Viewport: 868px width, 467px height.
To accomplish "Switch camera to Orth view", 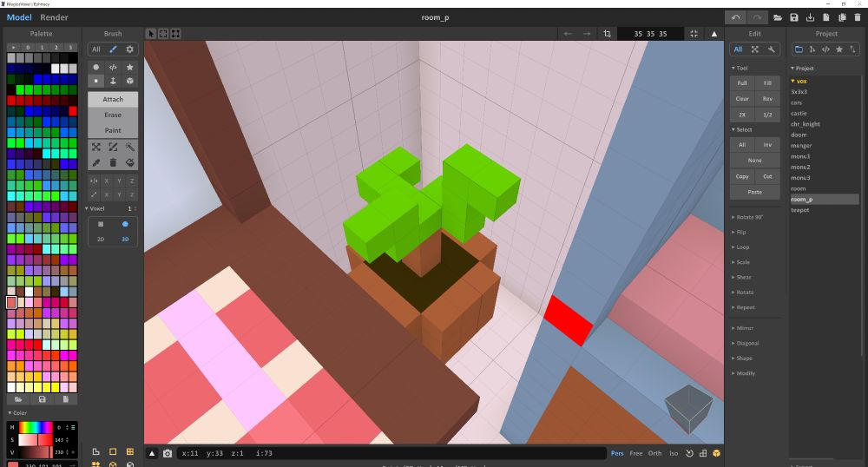I will pyautogui.click(x=654, y=453).
